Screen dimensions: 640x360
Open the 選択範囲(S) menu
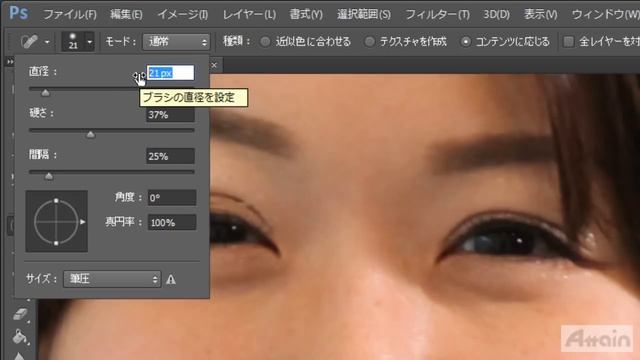(x=364, y=15)
